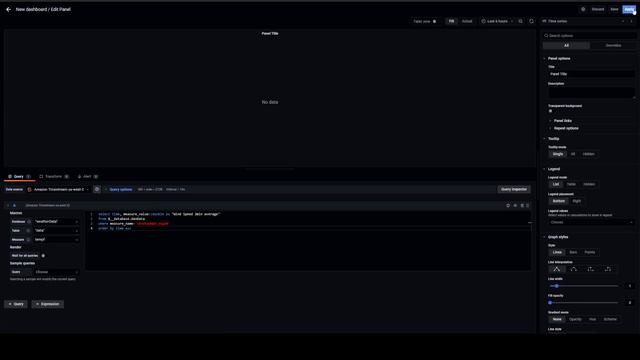Click the search icon in options search
Image resolution: width=640 pixels, height=360 pixels.
[x=546, y=36]
